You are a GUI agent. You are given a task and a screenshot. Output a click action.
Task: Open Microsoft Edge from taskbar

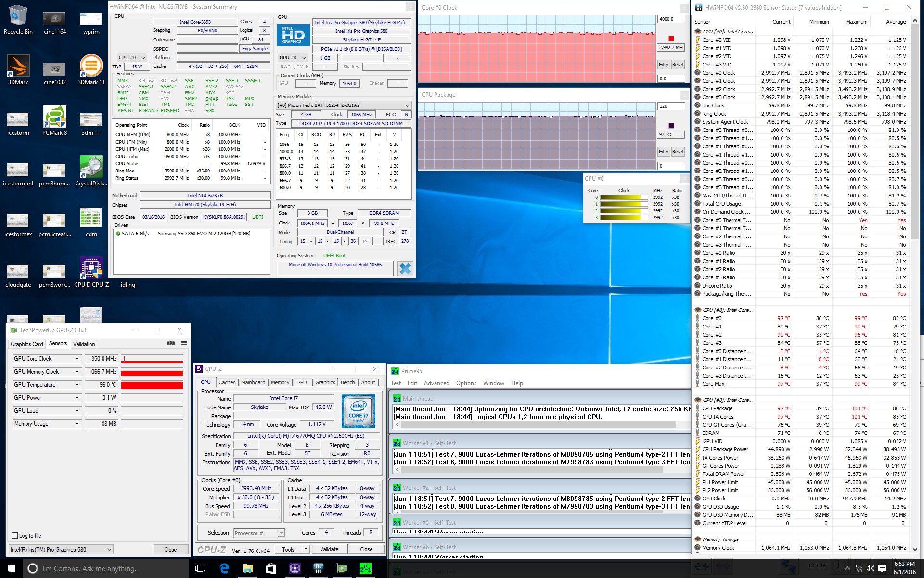click(224, 568)
